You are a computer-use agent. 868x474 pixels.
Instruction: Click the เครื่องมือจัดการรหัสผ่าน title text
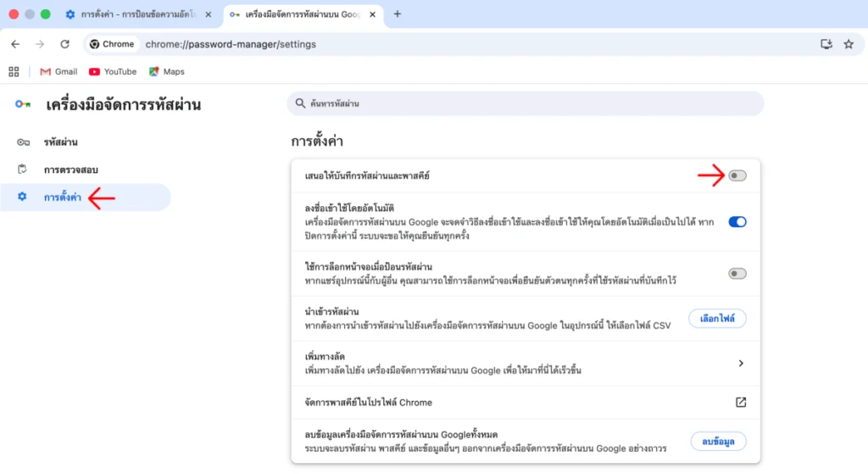[x=123, y=104]
